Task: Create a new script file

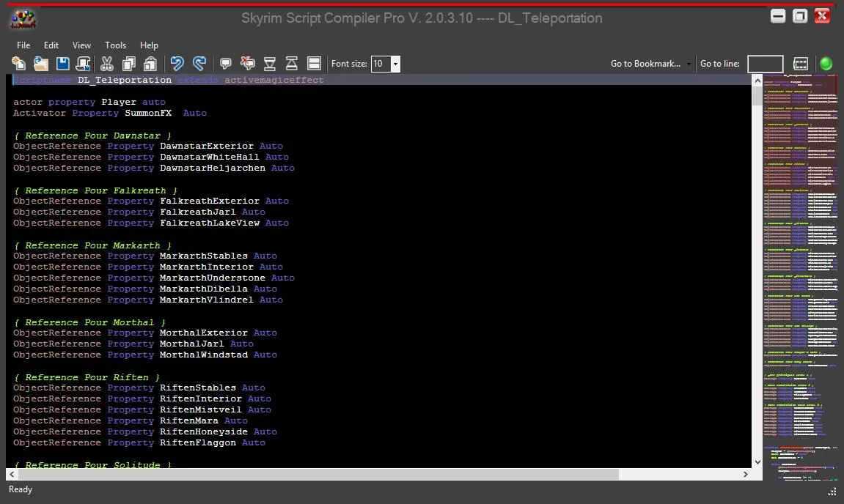Action: pyautogui.click(x=18, y=64)
